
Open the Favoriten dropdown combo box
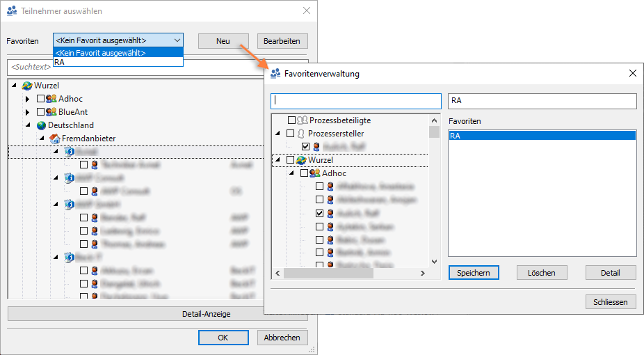coord(118,40)
